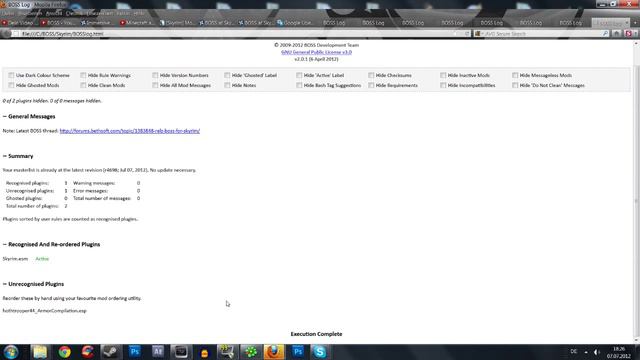This screenshot has height=360, width=640.
Task: Click the search magnifier icon
Action: pyautogui.click(x=606, y=33)
